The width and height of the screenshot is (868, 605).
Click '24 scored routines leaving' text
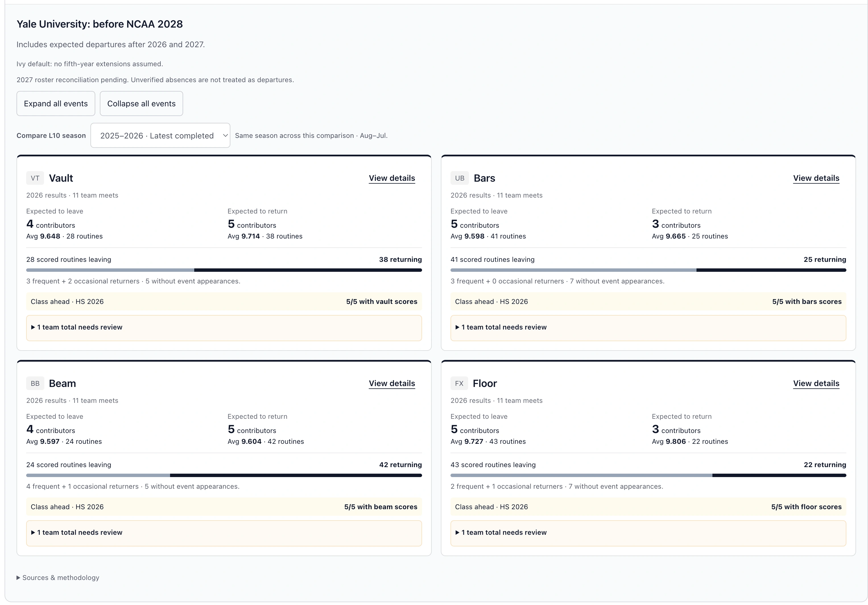[69, 465]
